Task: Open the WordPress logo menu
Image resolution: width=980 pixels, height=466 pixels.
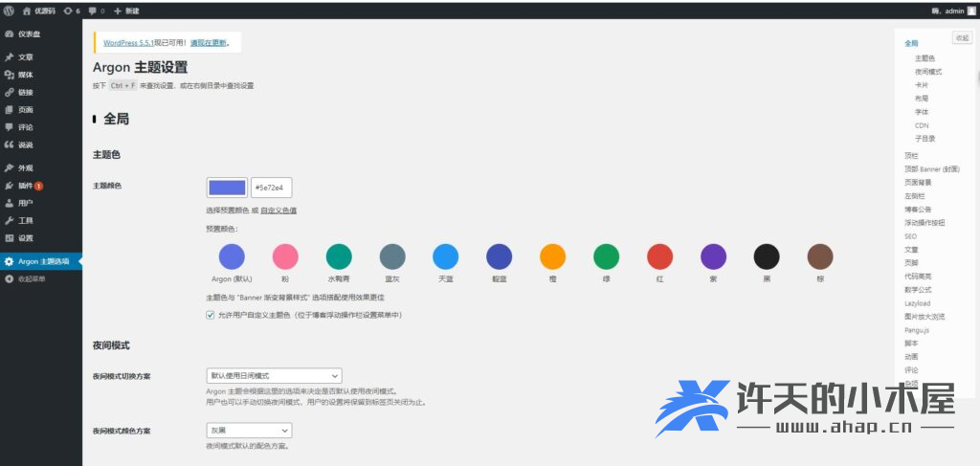Action: tap(9, 11)
